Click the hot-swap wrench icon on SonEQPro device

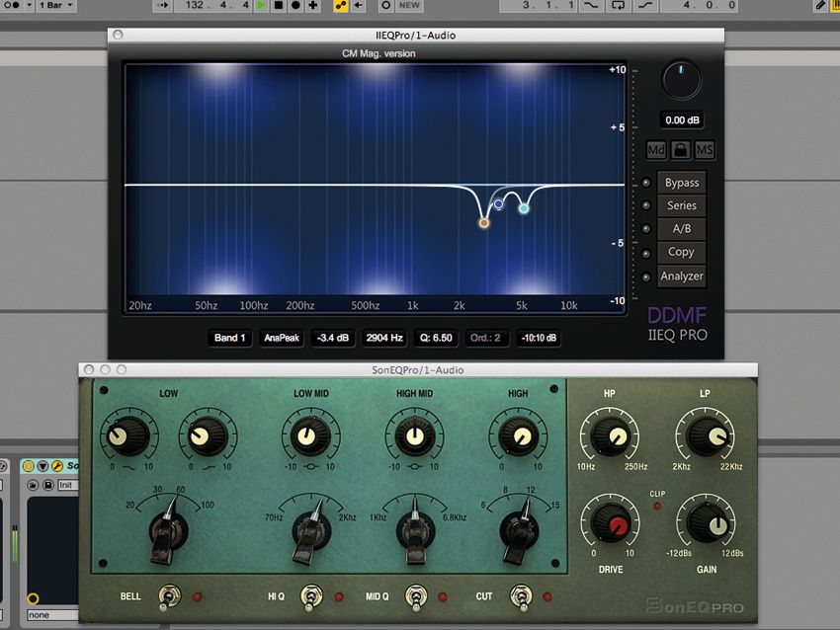pyautogui.click(x=57, y=465)
